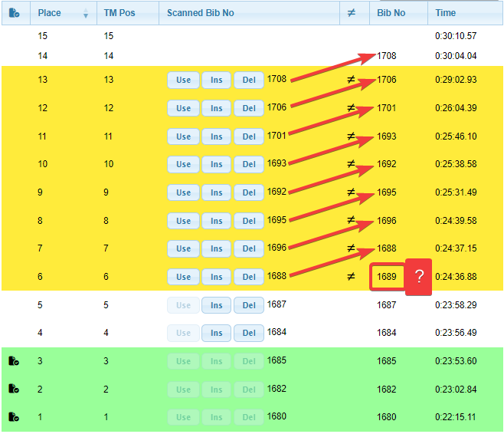This screenshot has width=504, height=434.
Task: Click the not-equal icon in row 6
Action: tap(352, 277)
